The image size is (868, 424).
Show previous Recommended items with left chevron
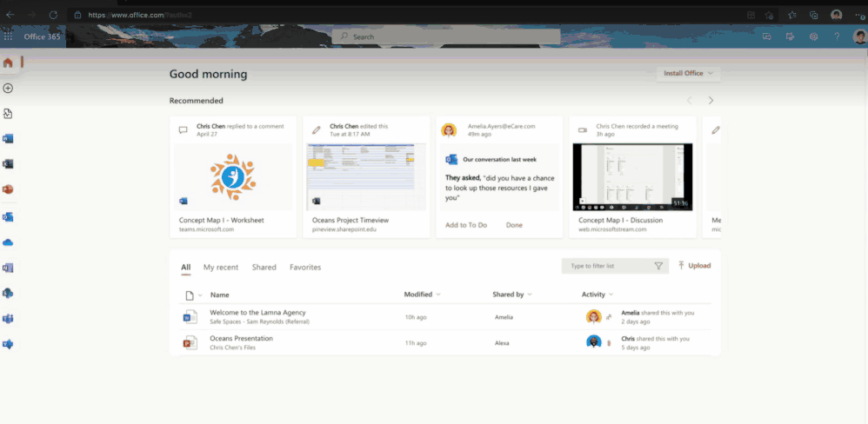coord(689,101)
